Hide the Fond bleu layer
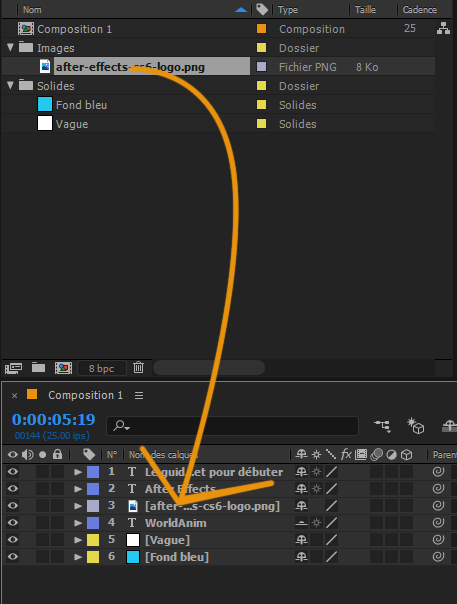457x604 pixels. pyautogui.click(x=13, y=556)
